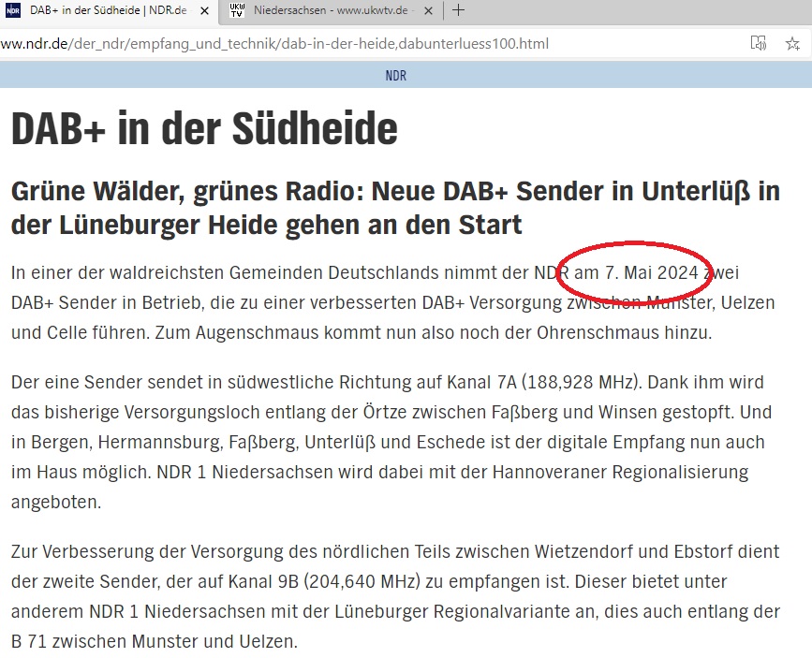
Task: Add page to favorites via the star icon
Action: (x=792, y=44)
